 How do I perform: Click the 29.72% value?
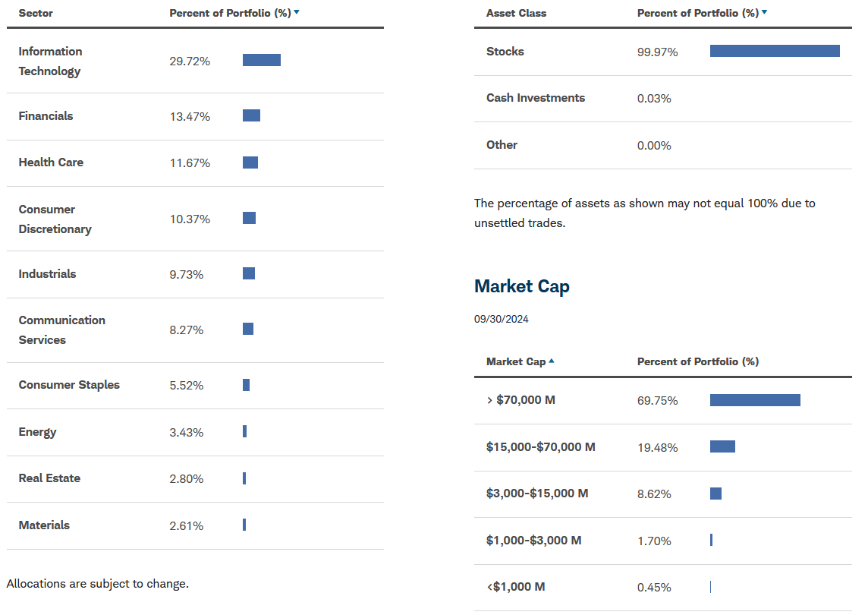pos(190,61)
